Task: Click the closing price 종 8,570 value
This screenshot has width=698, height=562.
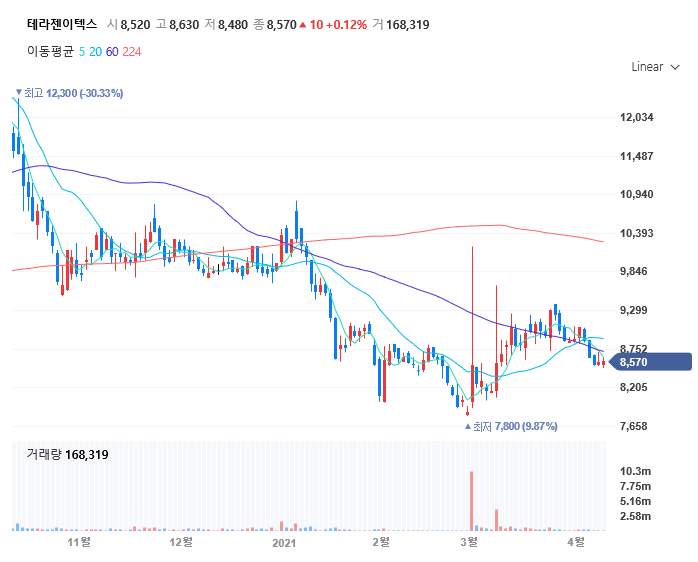Action: (281, 24)
